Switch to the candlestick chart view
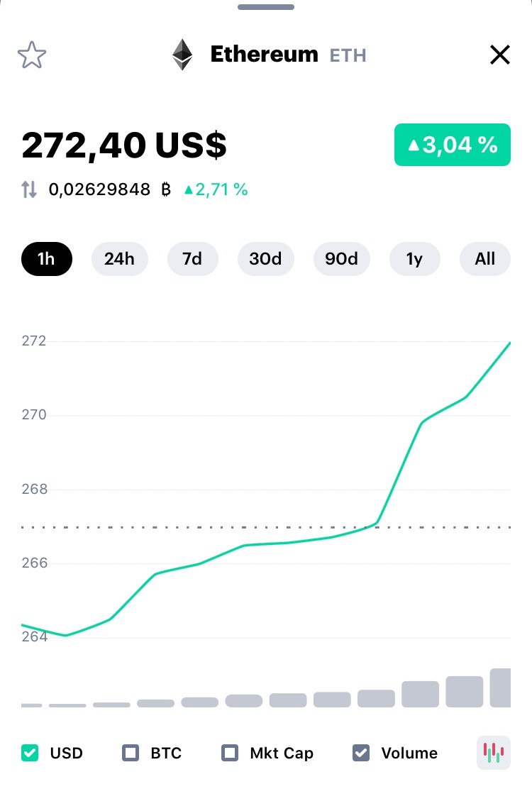532x789 pixels. coord(493,752)
